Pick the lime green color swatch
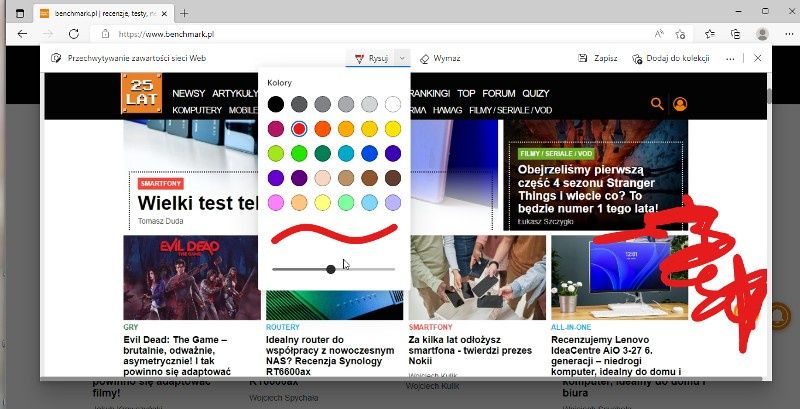Screen dimensions: 800x409 point(276,154)
